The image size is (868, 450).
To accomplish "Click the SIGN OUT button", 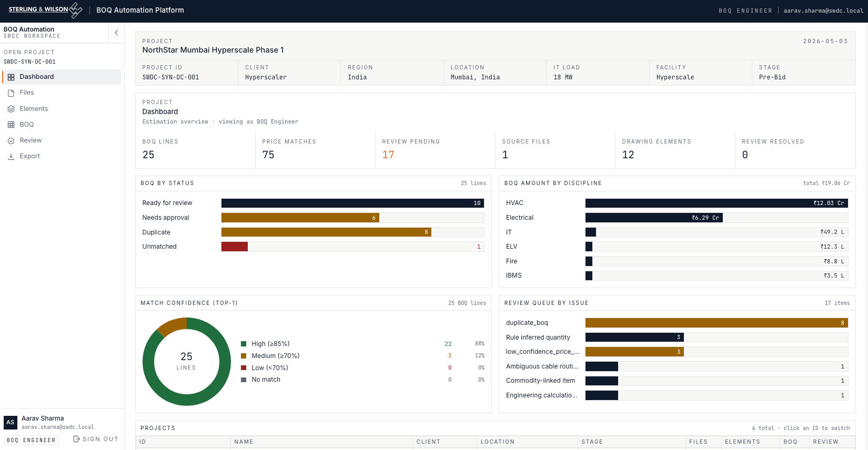I will [x=96, y=439].
